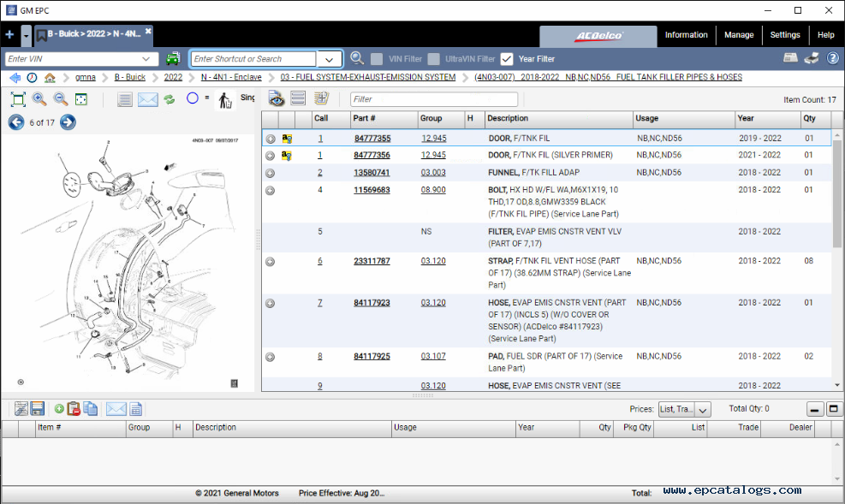Click the magnifier search icon

[357, 59]
